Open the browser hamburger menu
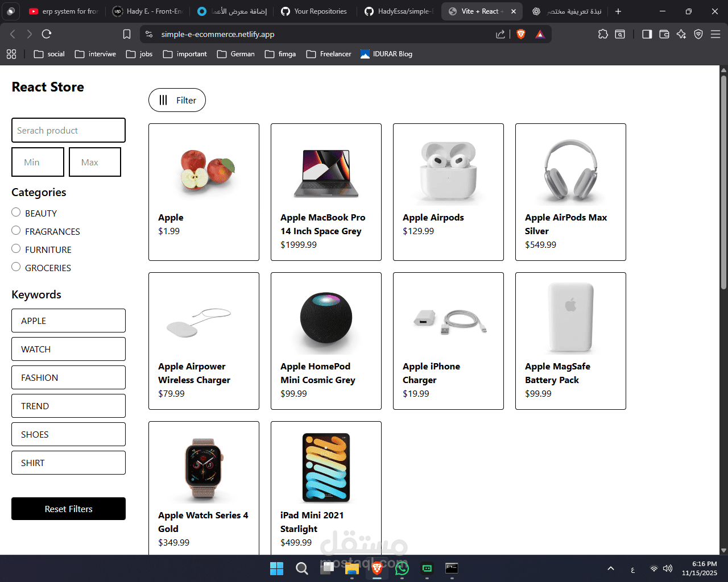728x582 pixels. [x=715, y=34]
